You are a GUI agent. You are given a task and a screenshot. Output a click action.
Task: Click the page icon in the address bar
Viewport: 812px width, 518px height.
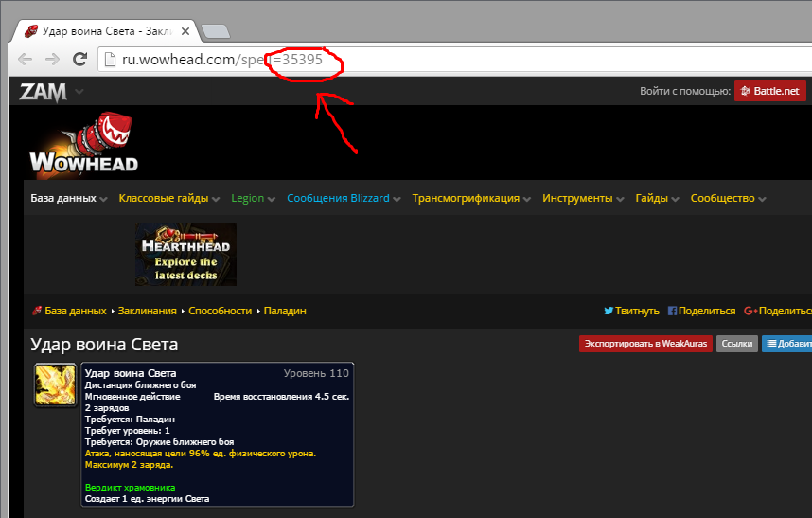pos(111,59)
